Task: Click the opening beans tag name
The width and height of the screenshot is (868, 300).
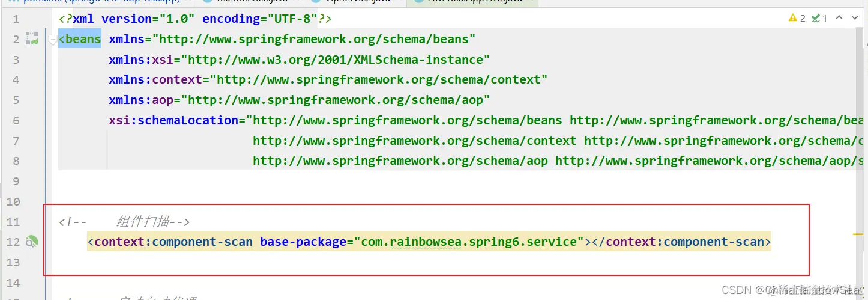Action: point(83,40)
